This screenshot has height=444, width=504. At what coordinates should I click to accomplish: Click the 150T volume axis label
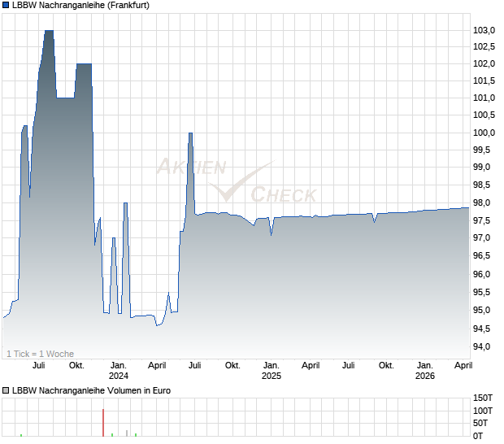coord(483,398)
